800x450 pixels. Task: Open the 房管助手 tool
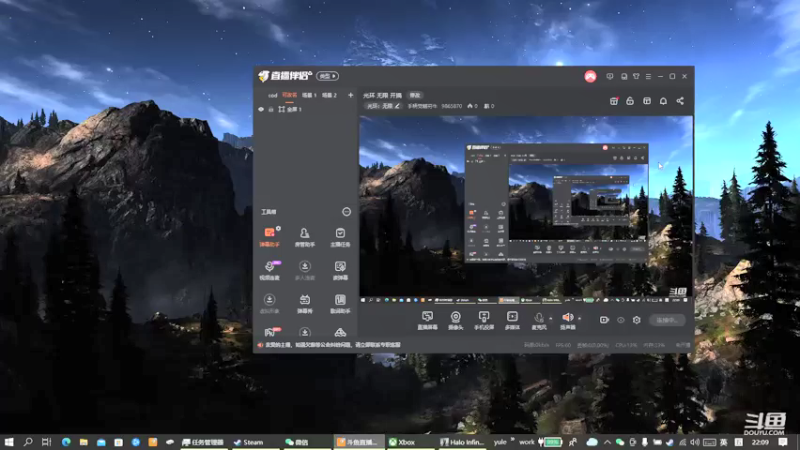tap(305, 237)
